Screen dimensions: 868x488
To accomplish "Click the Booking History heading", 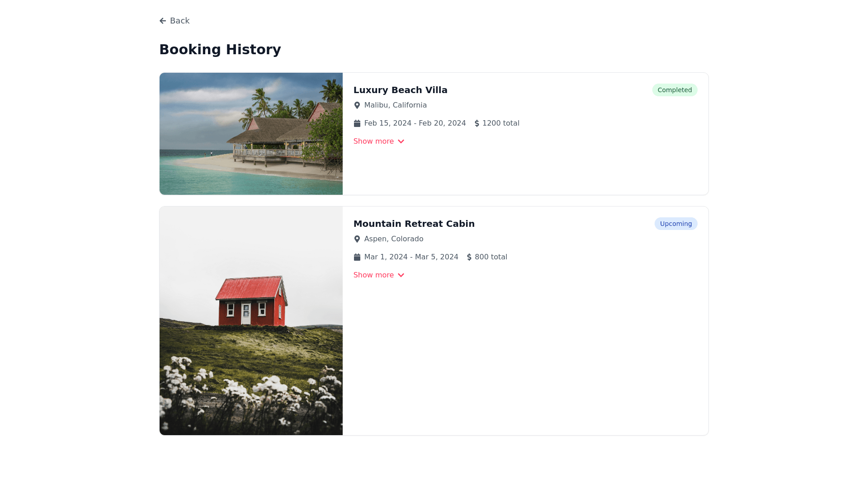I will [220, 49].
